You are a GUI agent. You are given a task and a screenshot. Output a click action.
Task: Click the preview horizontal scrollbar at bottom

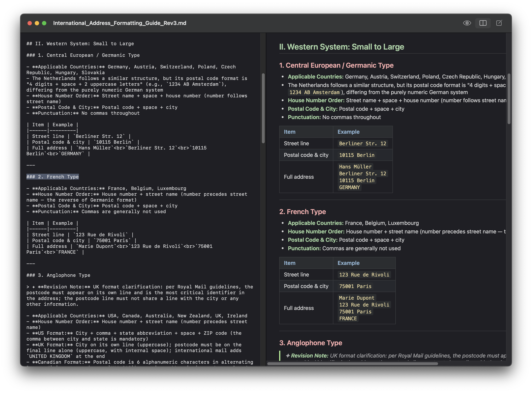click(x=352, y=364)
